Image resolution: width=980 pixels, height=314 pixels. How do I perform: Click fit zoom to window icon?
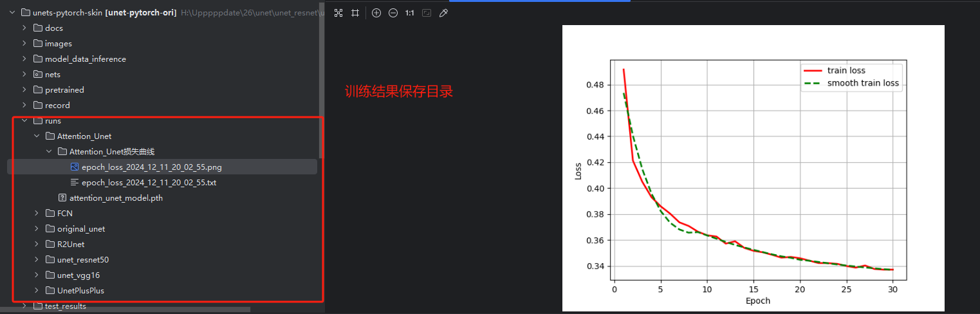(x=427, y=13)
